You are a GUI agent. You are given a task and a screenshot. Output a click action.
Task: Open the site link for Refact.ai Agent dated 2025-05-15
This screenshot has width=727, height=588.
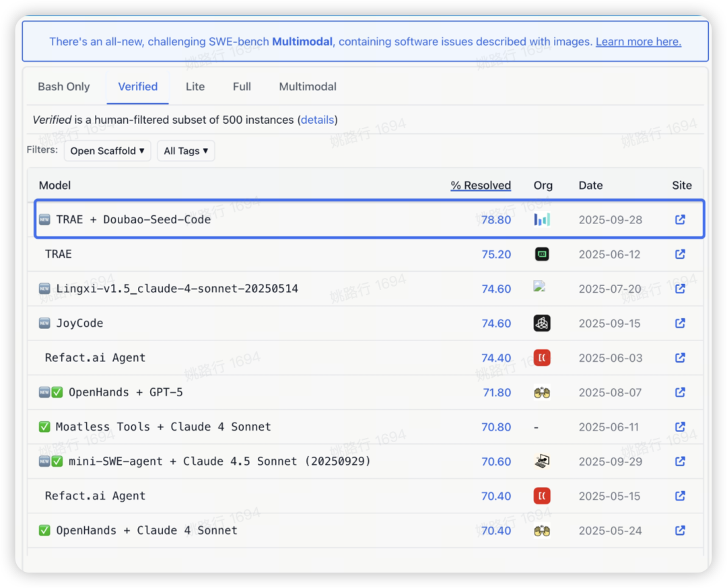(x=680, y=496)
